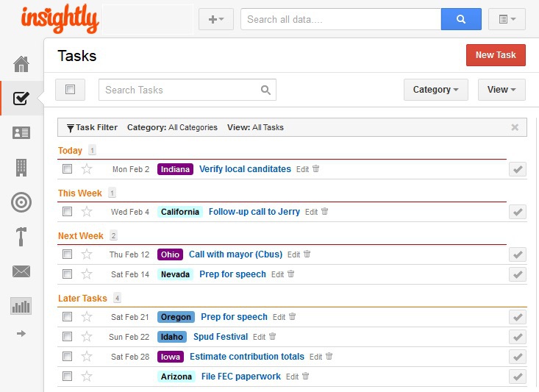Viewport: 539px width, 392px height.
Task: Expand the Category dropdown
Action: (x=435, y=90)
